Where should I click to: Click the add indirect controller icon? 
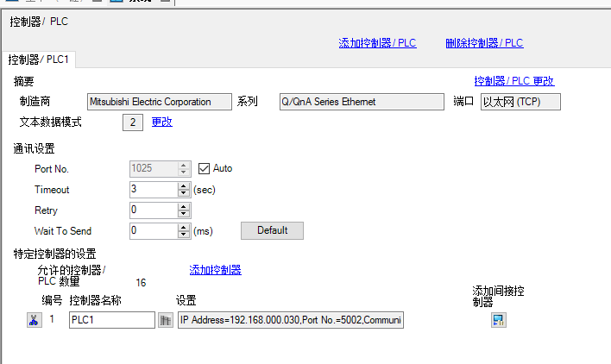coord(498,320)
